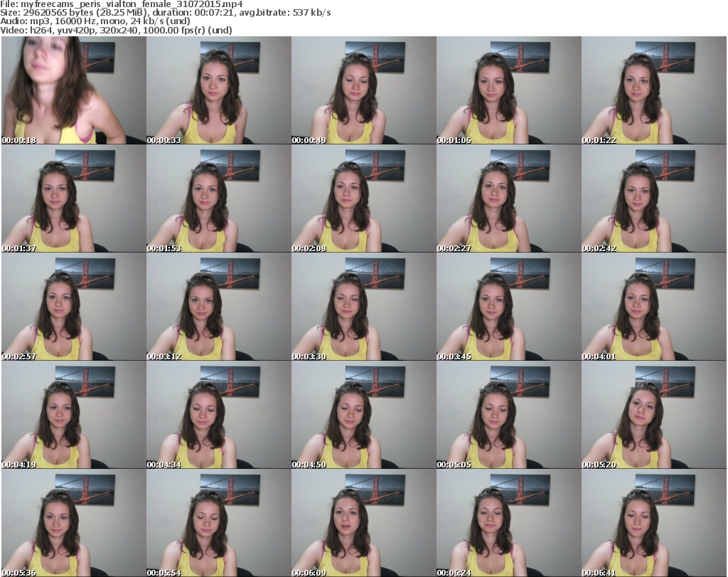728x577 pixels.
Task: Click the thumbnail timestamped 00:01:22
Action: tap(654, 90)
